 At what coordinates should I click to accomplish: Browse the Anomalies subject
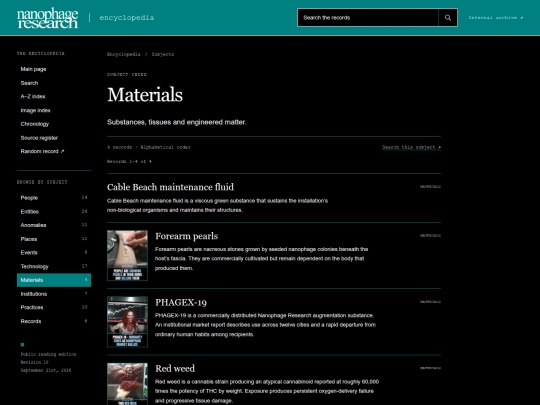(x=54, y=225)
